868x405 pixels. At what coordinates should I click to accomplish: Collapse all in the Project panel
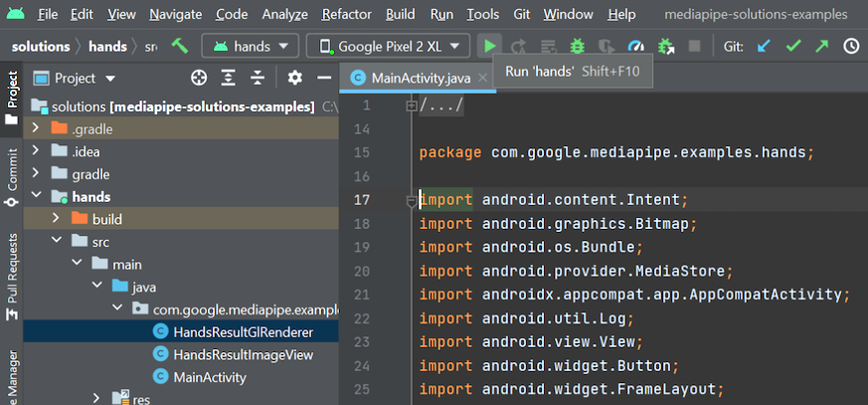[x=258, y=78]
